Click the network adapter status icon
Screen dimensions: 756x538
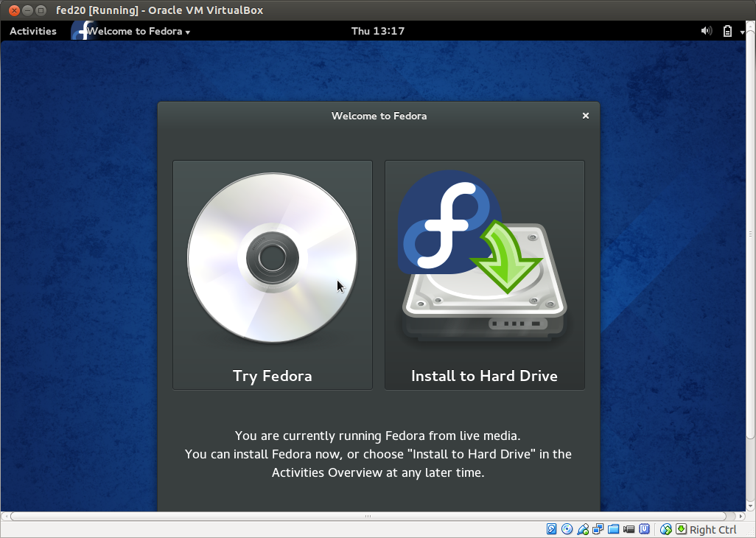tap(582, 529)
